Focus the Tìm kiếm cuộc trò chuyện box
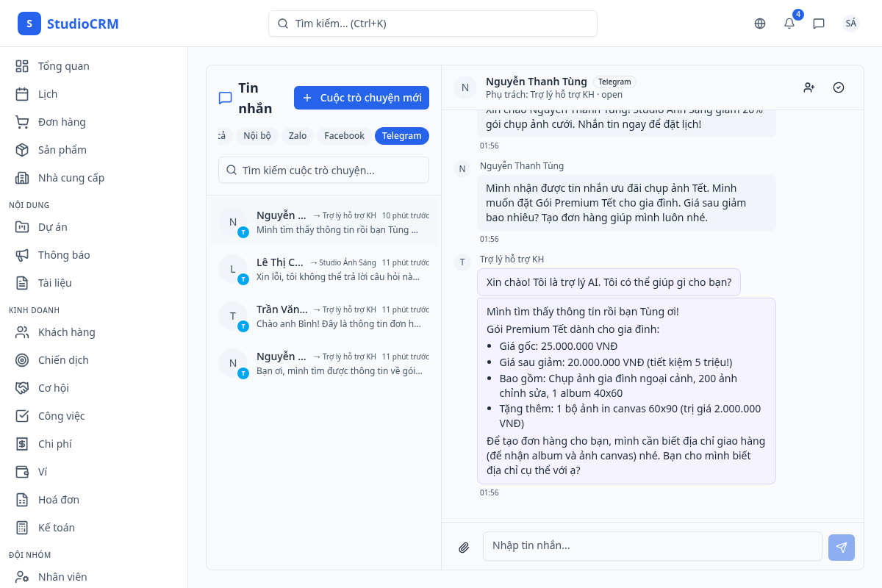This screenshot has height=588, width=882. click(323, 170)
